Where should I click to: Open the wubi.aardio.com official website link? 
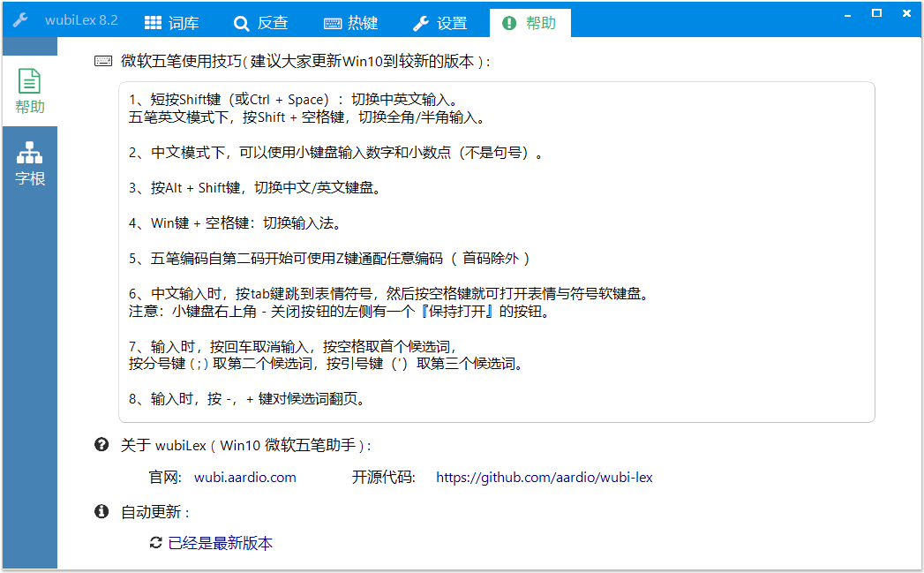point(245,478)
